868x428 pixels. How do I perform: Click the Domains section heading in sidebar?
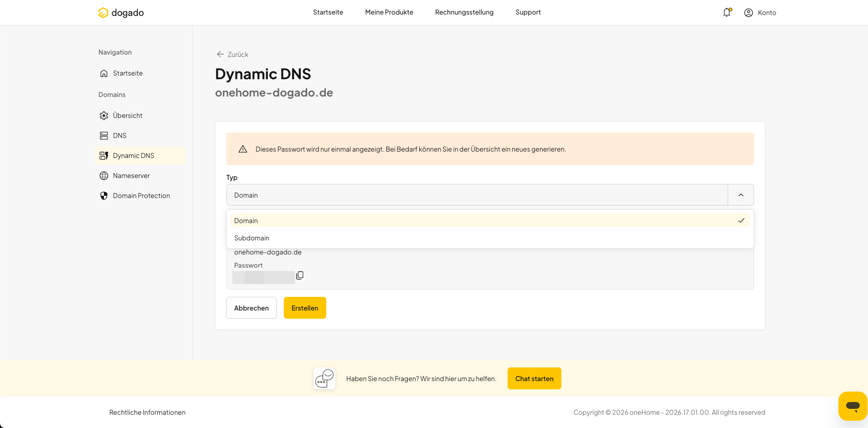point(112,95)
